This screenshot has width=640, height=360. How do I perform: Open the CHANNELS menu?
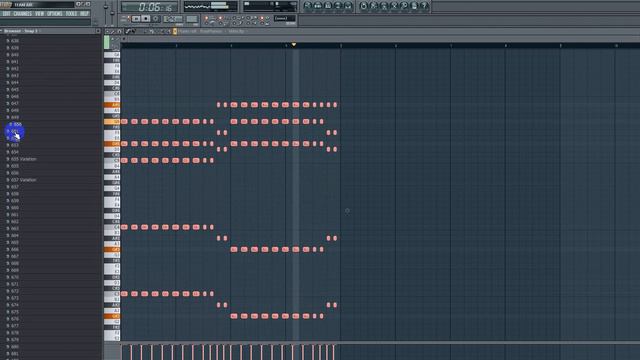22,13
